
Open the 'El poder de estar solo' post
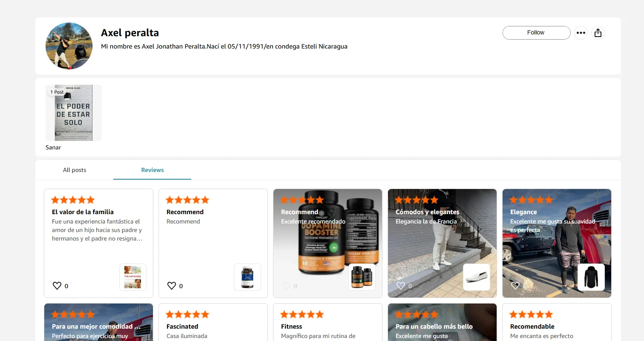74,113
